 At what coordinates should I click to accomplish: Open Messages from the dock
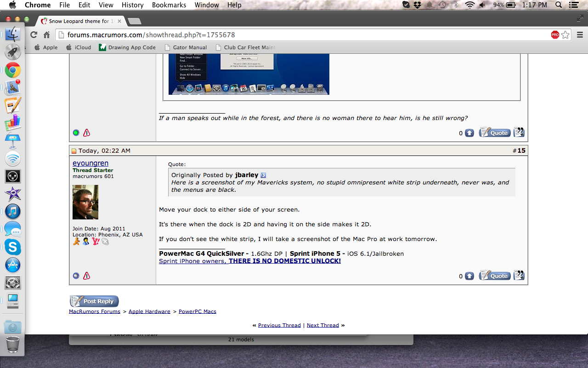click(13, 229)
